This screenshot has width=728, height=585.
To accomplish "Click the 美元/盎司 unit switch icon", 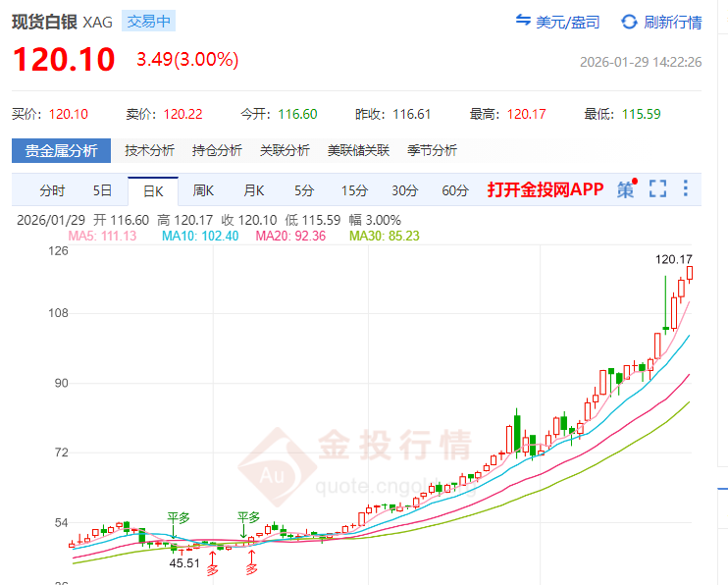I will [523, 22].
